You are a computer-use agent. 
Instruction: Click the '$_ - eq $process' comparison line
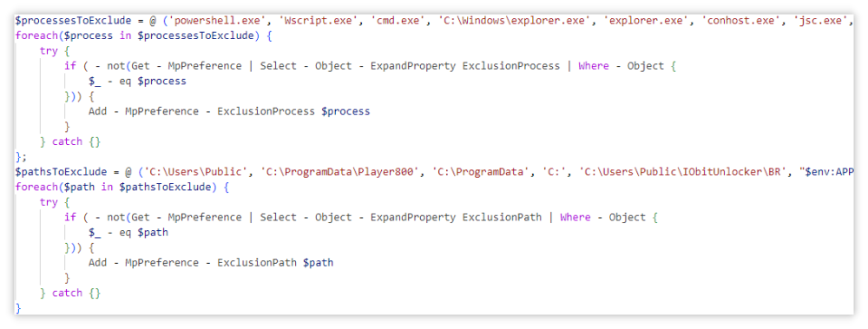(x=137, y=81)
